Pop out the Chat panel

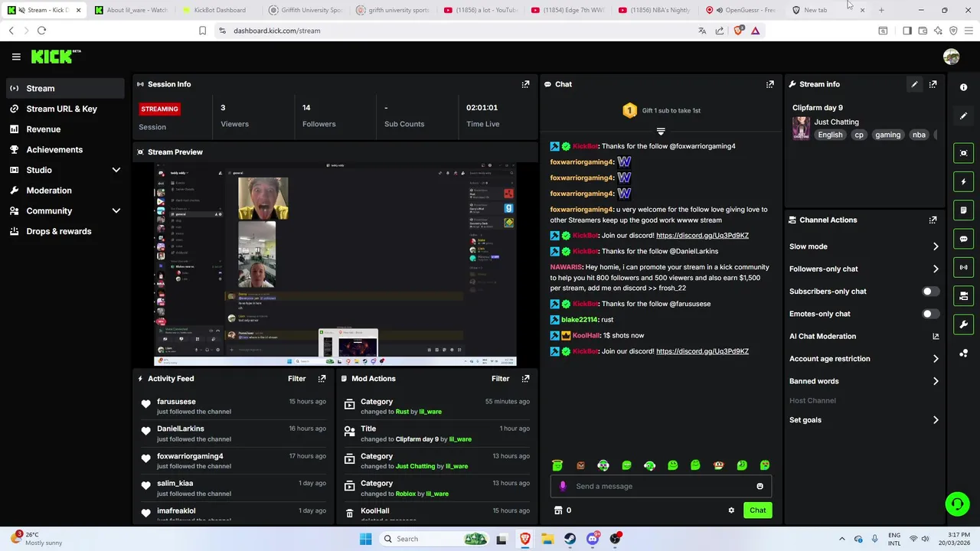tap(769, 84)
